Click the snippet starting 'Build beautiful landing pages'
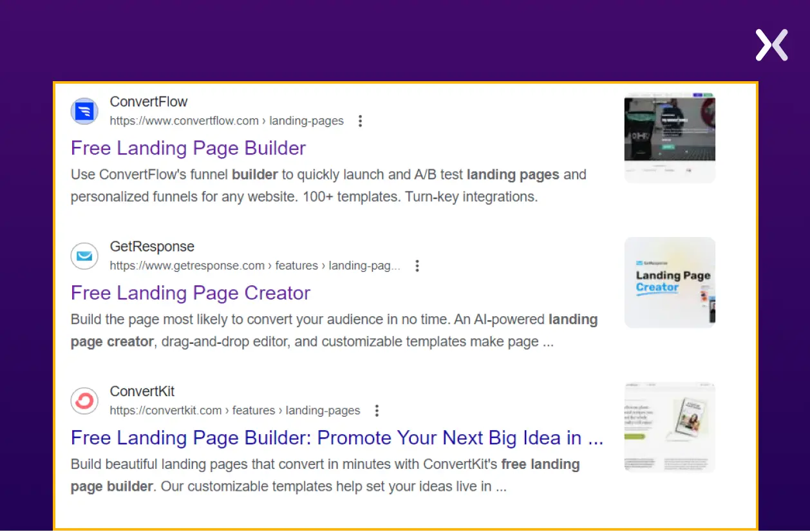The width and height of the screenshot is (810, 532). pyautogui.click(x=325, y=475)
